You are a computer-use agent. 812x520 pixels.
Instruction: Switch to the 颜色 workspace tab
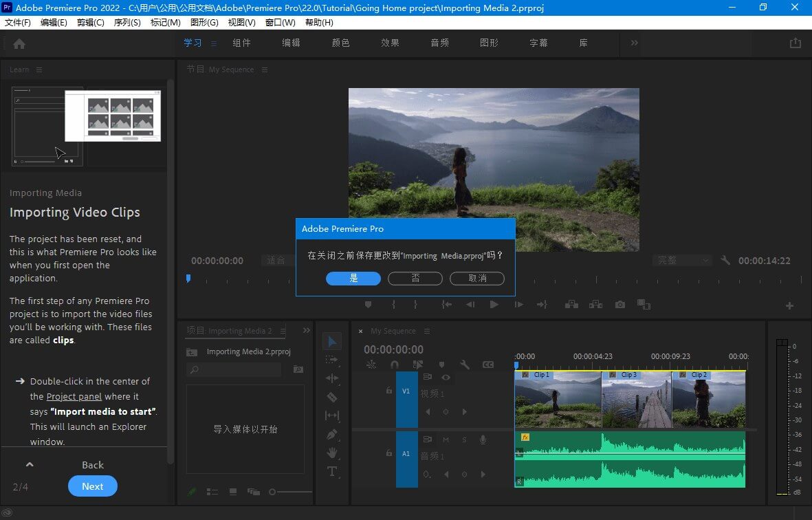(x=341, y=43)
